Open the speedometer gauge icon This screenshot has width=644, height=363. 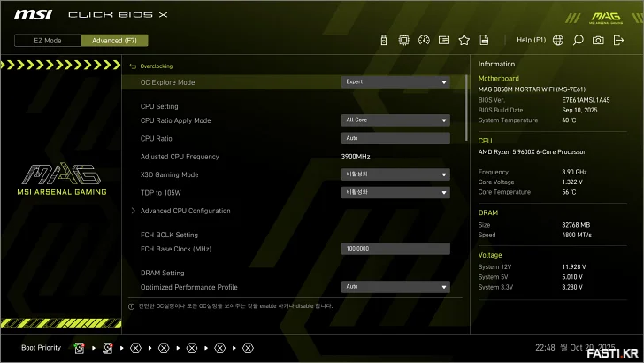(424, 40)
